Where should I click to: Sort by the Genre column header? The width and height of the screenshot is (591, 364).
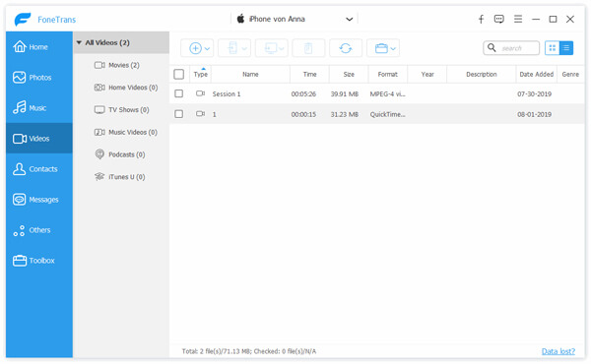point(570,74)
